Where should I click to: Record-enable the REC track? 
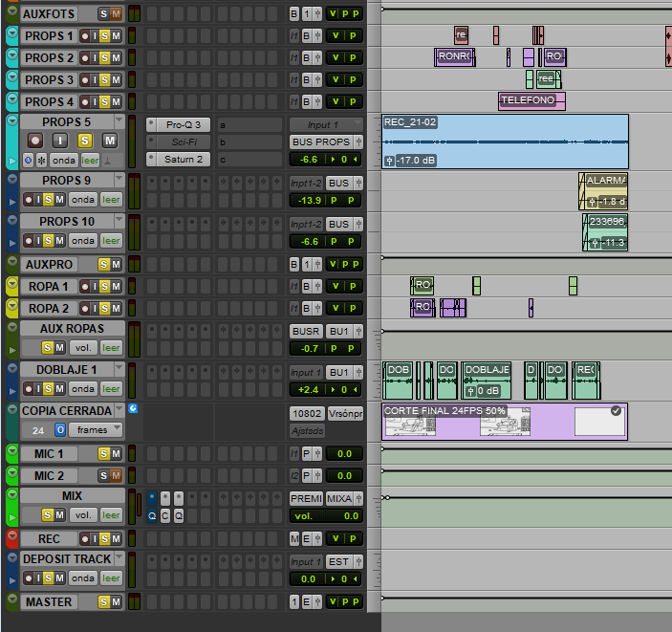click(85, 539)
